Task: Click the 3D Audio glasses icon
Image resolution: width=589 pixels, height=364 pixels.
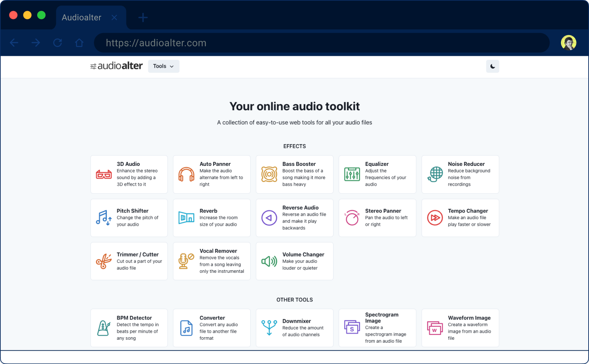Action: coord(103,174)
